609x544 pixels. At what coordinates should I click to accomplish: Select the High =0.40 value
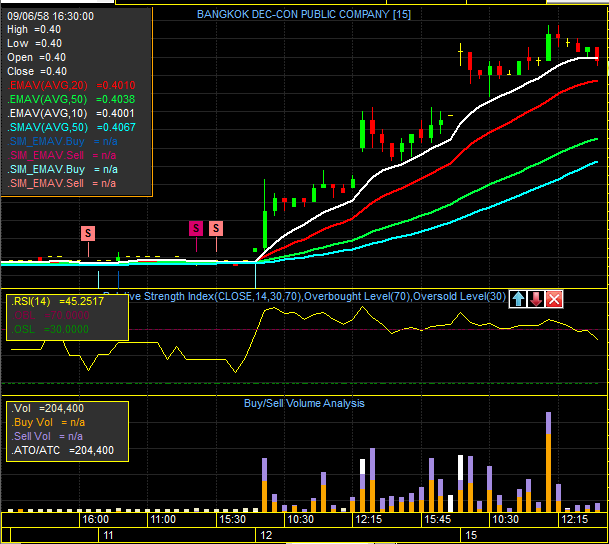[34, 30]
